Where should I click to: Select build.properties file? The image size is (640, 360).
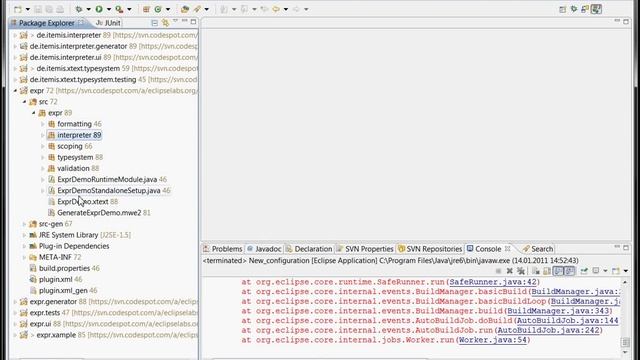64,268
